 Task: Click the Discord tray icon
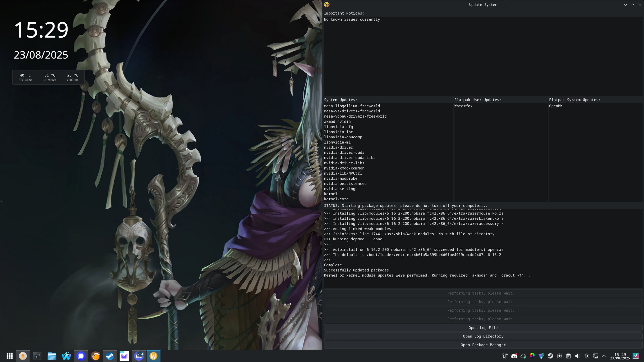tap(514, 356)
